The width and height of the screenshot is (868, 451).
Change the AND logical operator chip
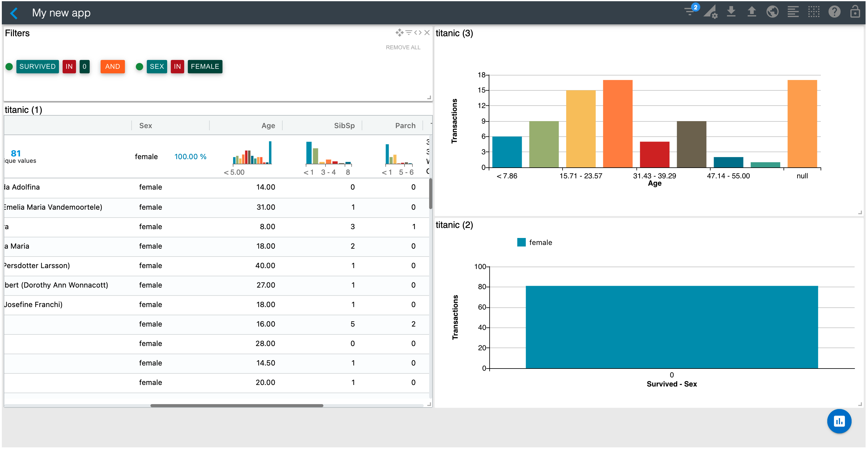[112, 67]
